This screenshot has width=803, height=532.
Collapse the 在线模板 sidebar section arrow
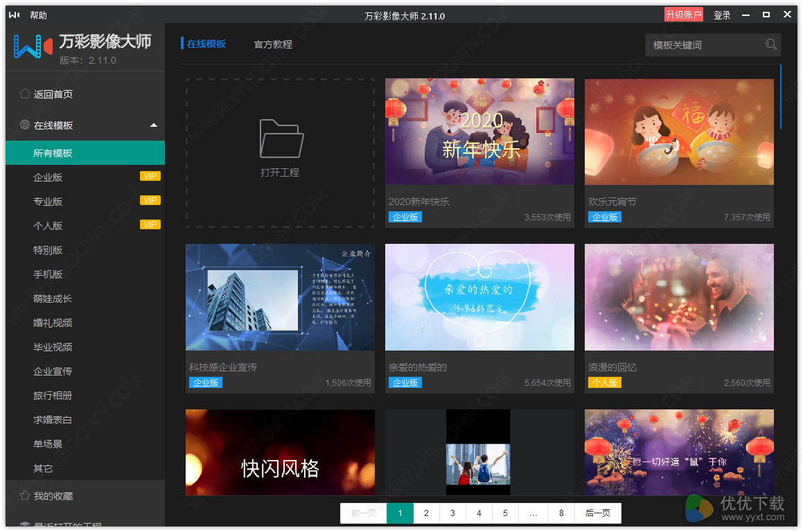point(153,125)
